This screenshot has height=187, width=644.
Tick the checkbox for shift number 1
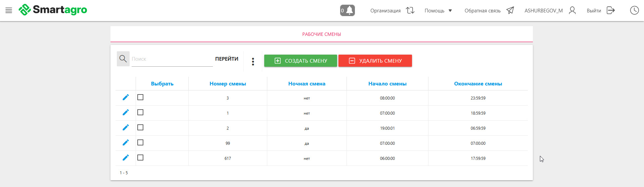(x=140, y=112)
